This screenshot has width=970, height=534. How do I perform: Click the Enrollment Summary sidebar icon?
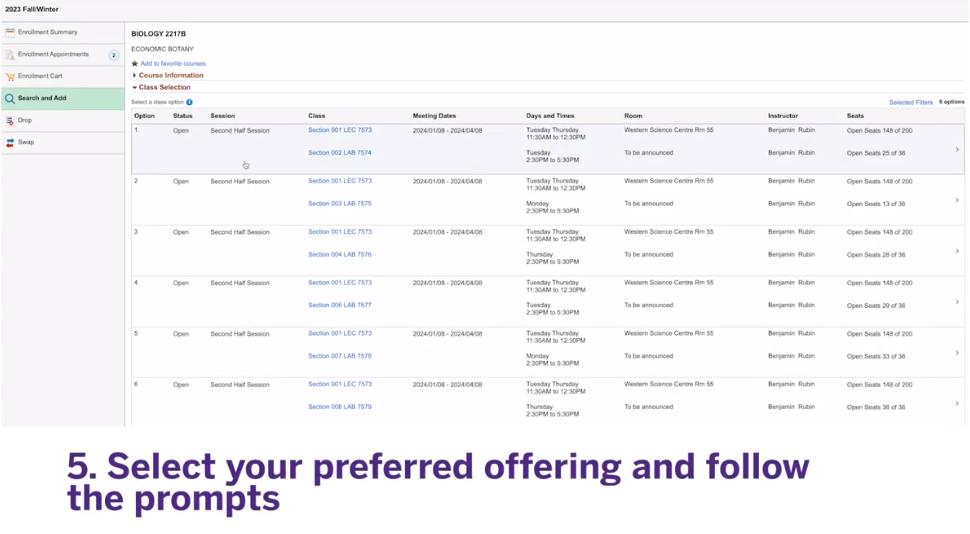point(10,32)
